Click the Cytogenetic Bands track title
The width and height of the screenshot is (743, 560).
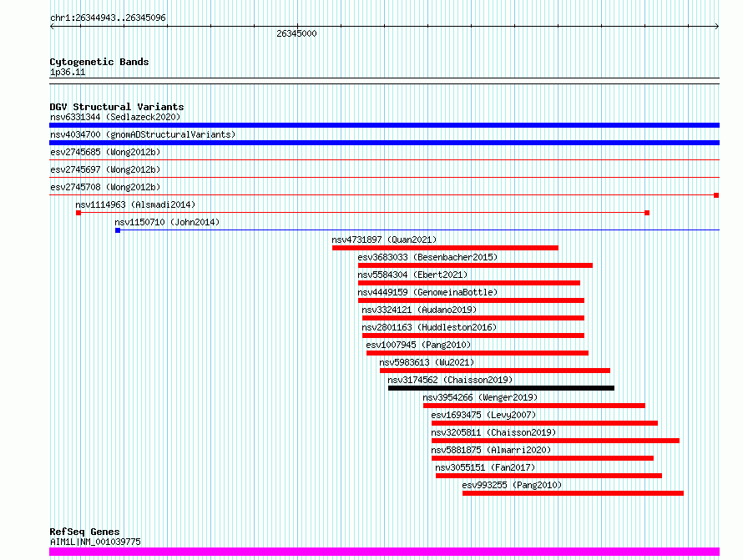point(99,62)
